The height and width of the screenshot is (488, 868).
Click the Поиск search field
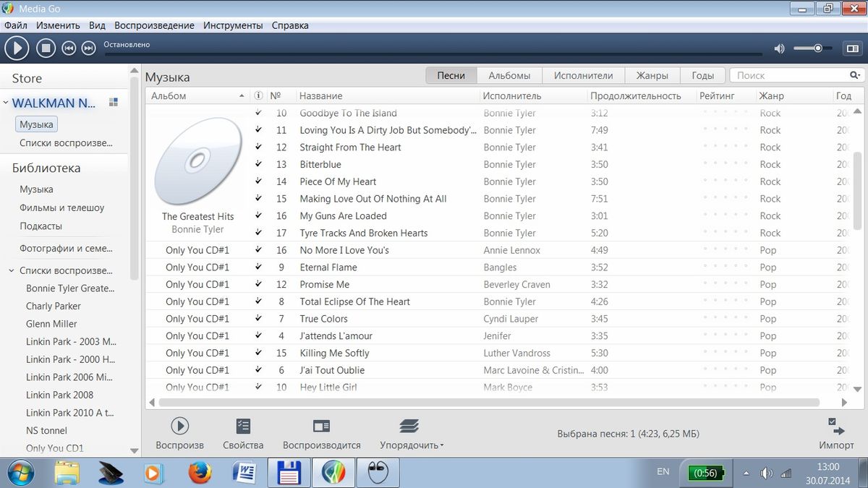tap(788, 75)
